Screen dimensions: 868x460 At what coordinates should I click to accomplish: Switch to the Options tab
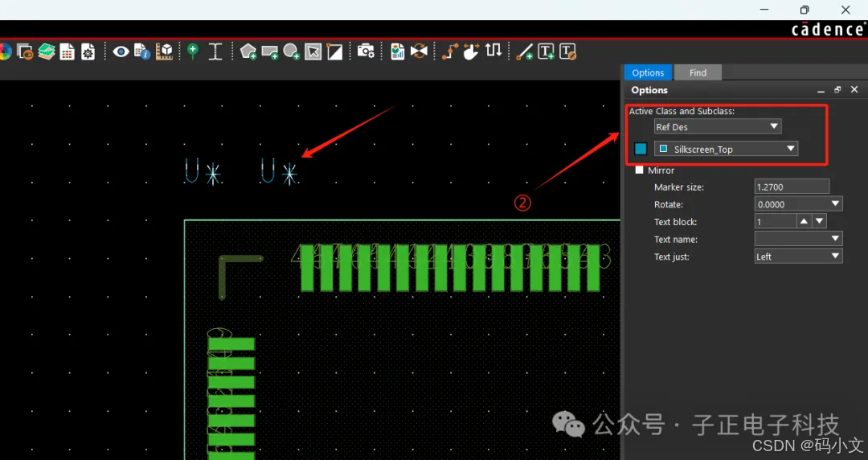pyautogui.click(x=648, y=72)
